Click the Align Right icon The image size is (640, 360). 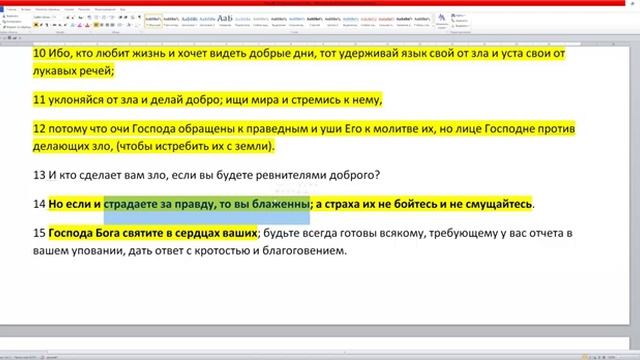click(x=107, y=25)
